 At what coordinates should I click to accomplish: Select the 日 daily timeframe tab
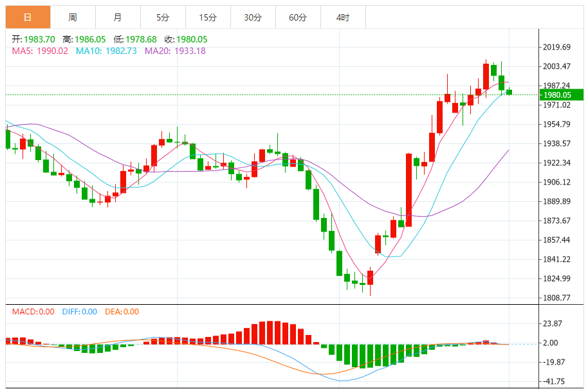pyautogui.click(x=28, y=17)
